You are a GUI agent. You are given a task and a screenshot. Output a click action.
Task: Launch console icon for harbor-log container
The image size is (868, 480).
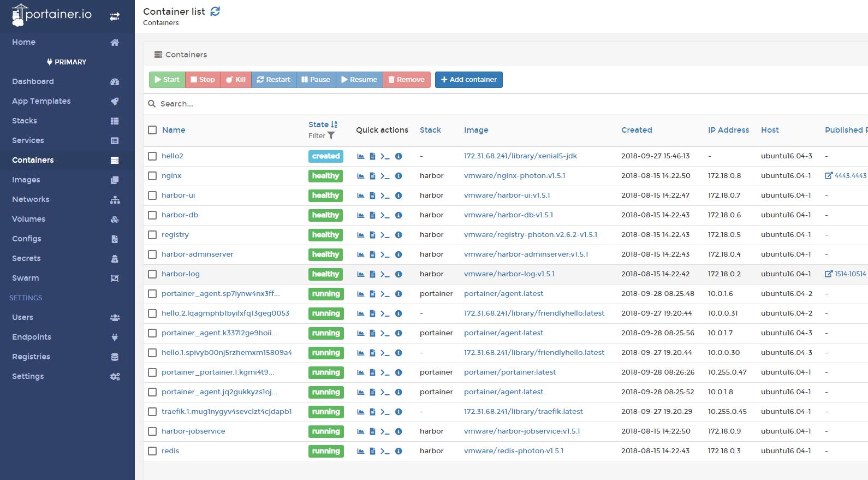click(385, 274)
